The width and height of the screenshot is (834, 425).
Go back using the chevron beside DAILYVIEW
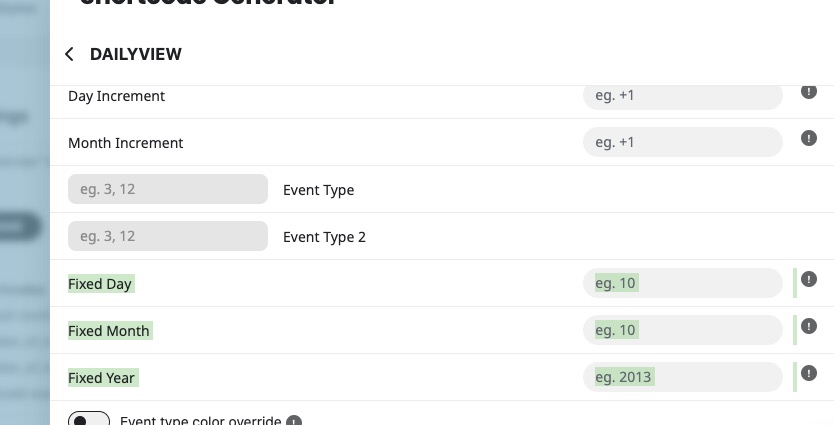coord(69,54)
